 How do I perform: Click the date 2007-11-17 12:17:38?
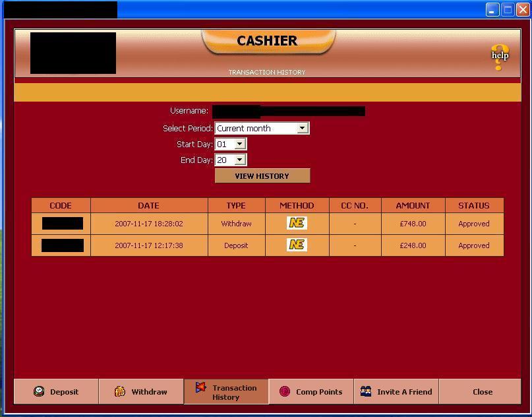point(149,245)
